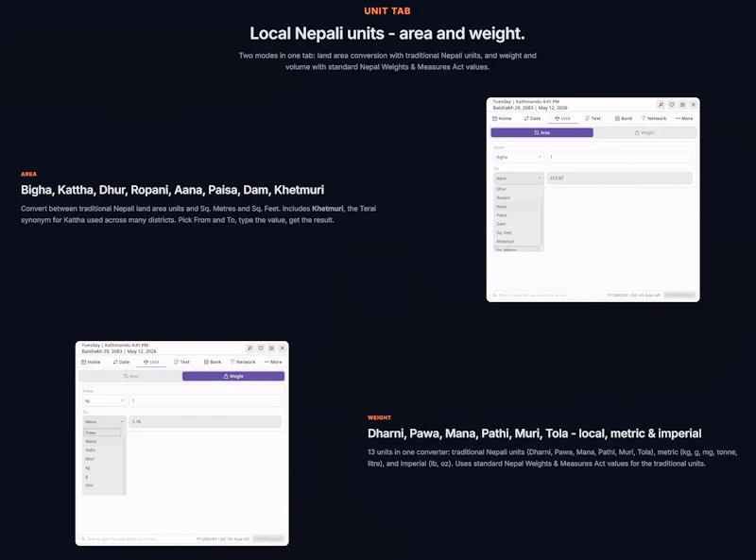The image size is (756, 560).
Task: Choose Sq. Feet from the area unit list
Action: click(517, 232)
